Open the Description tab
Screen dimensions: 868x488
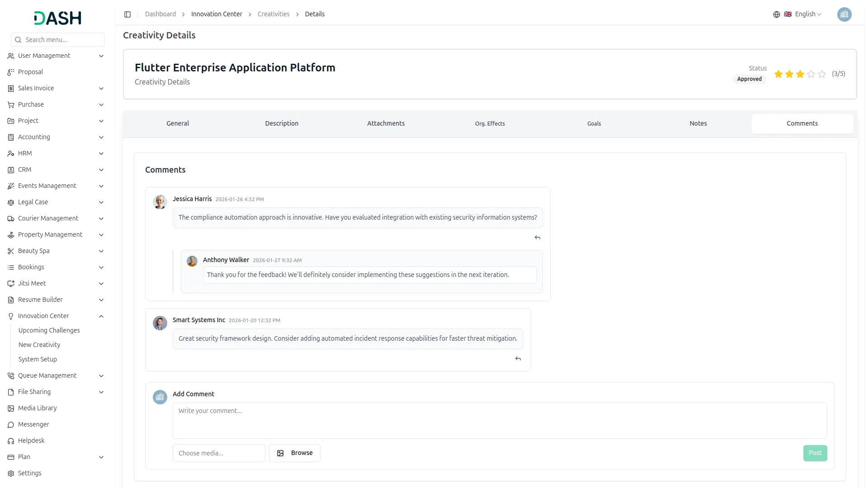tap(282, 124)
